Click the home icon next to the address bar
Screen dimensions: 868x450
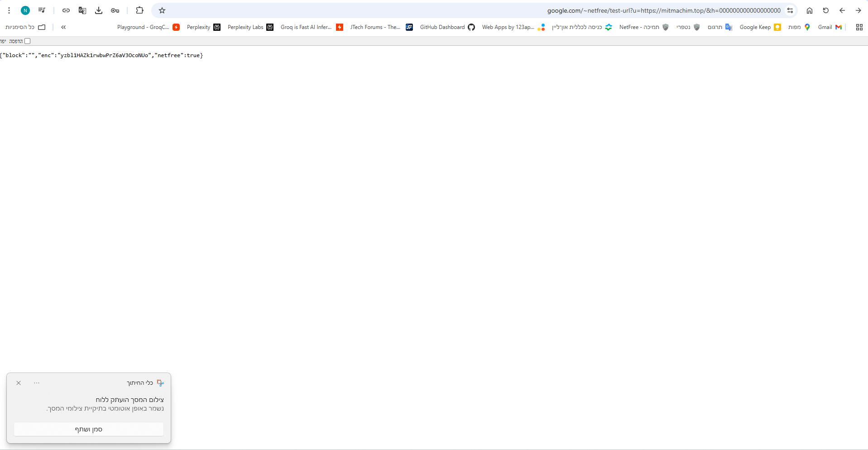click(810, 10)
